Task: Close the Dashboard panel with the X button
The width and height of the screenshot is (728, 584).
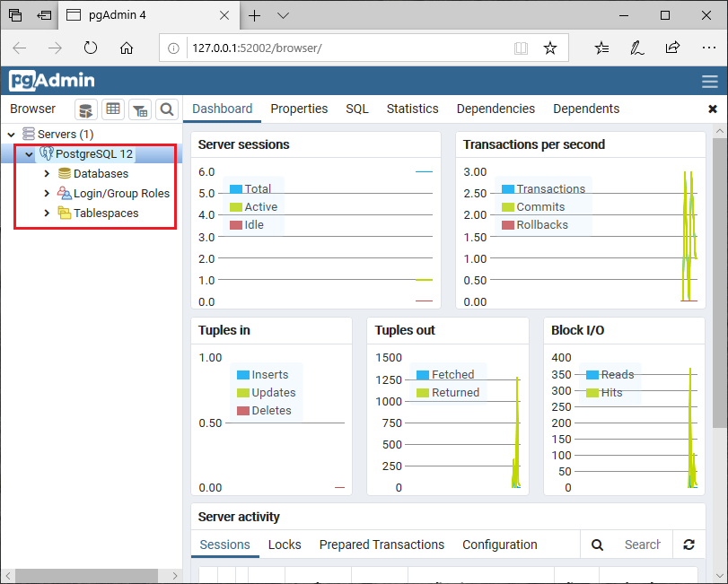Action: [713, 109]
